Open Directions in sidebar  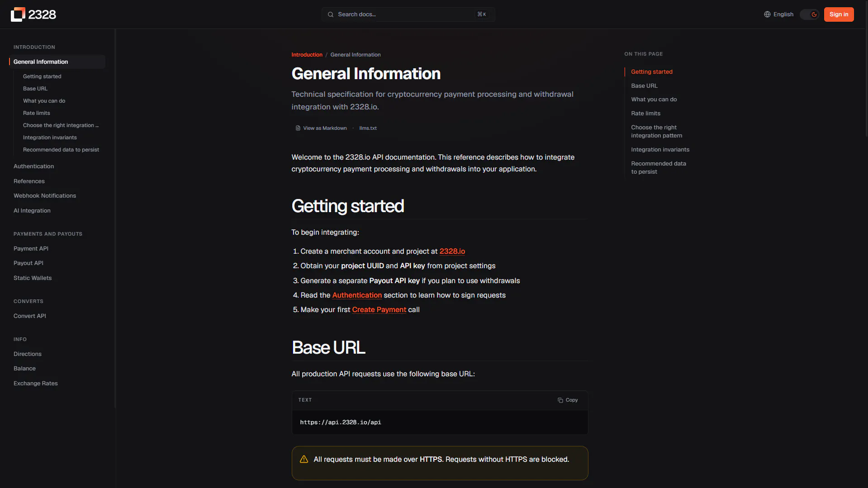28,354
